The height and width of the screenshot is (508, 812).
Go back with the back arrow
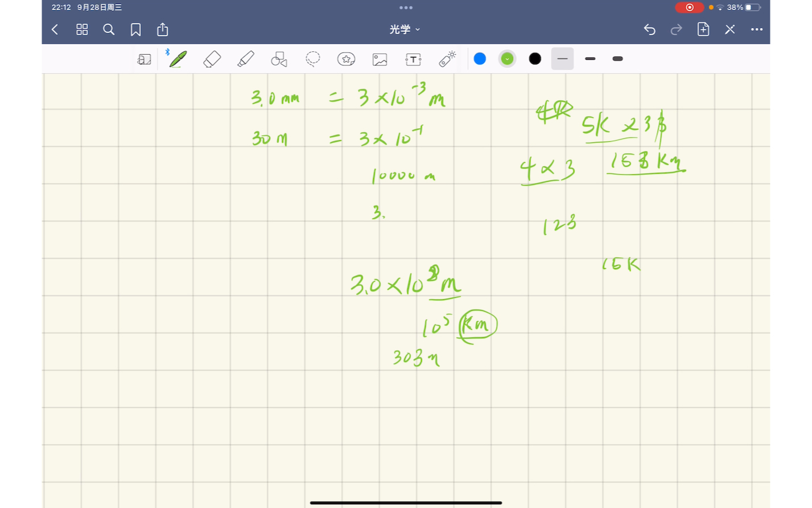click(55, 30)
